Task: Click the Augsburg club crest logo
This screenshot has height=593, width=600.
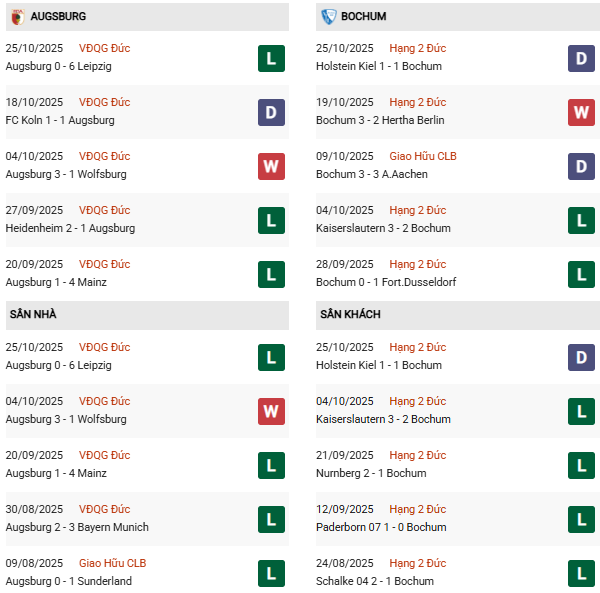Action: (17, 17)
